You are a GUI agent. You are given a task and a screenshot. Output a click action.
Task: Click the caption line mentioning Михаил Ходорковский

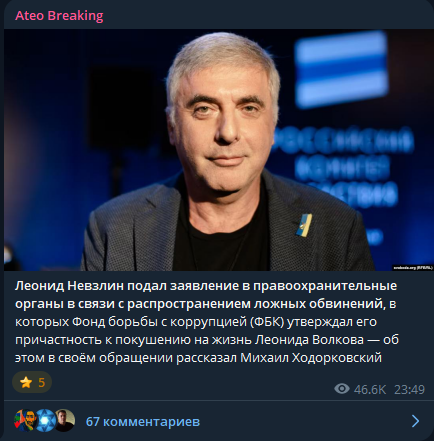click(x=198, y=358)
